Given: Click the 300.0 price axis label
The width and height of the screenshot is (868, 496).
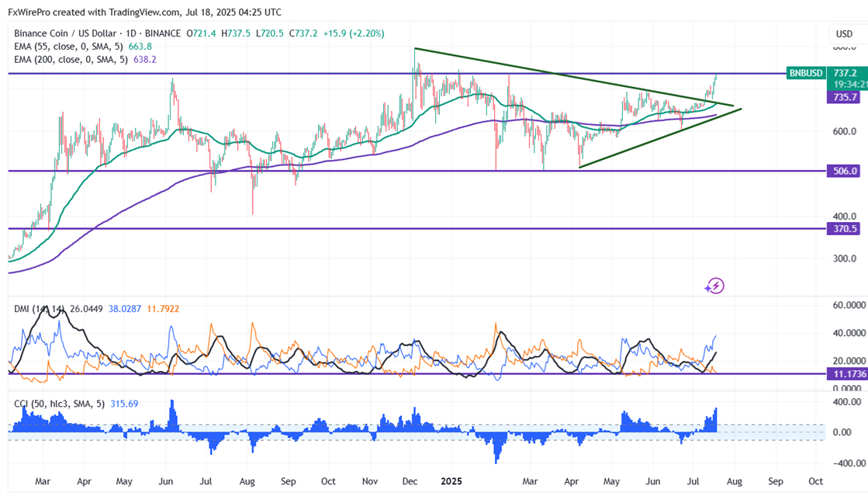Looking at the screenshot, I should click(844, 258).
